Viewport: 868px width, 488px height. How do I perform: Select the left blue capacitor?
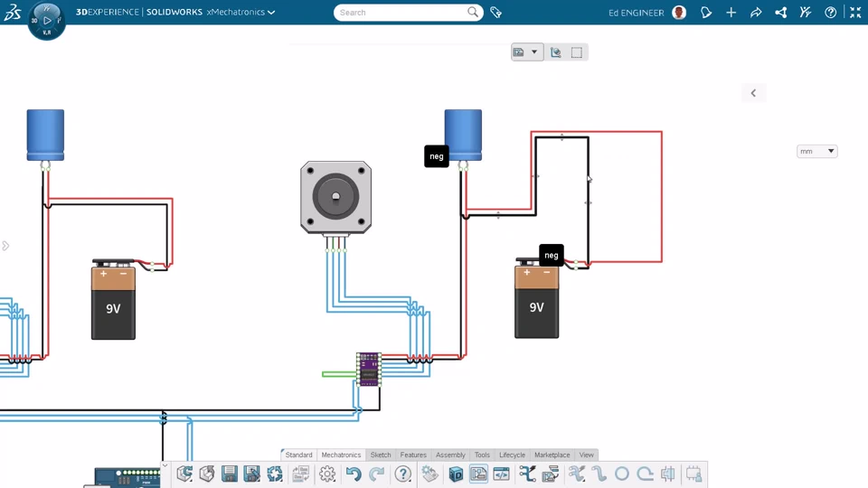(x=45, y=136)
